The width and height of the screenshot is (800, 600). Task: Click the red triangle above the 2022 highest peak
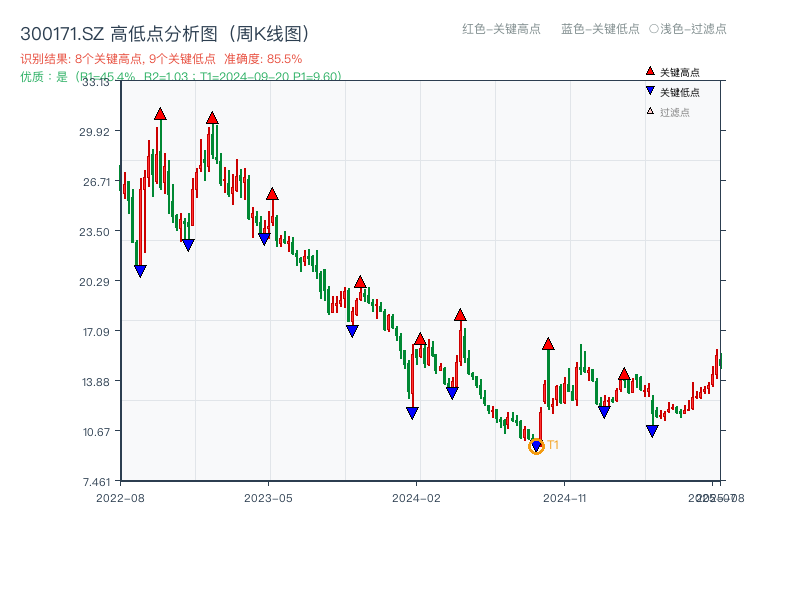coord(161,113)
